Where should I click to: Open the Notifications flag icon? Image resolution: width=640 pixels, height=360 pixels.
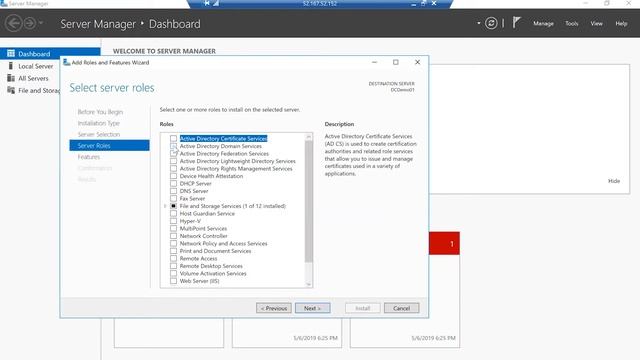(516, 22)
